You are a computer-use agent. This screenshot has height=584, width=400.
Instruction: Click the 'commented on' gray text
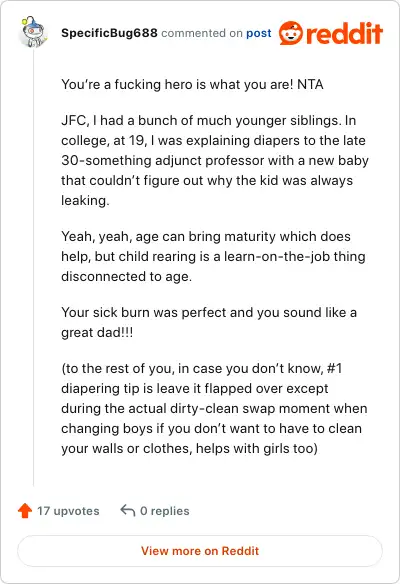pos(202,34)
